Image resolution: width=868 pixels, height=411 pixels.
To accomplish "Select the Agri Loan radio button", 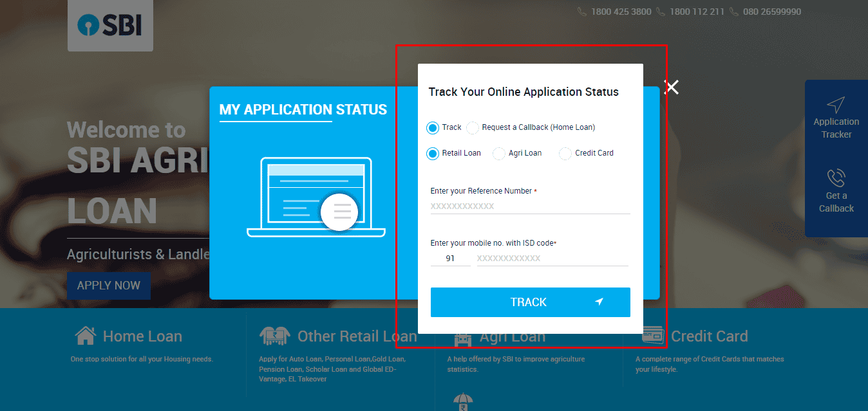I will tap(498, 153).
